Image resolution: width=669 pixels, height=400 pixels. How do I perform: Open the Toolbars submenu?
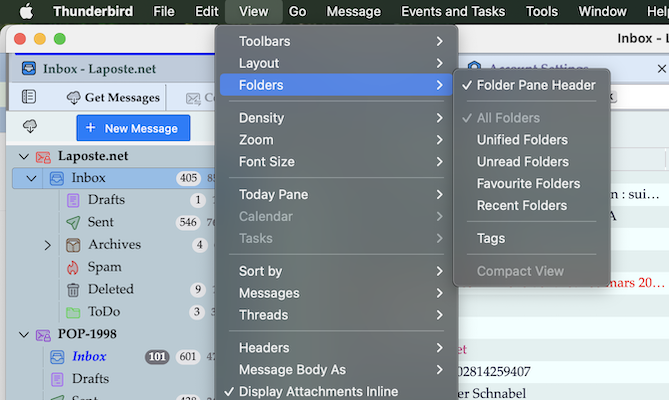coord(336,41)
